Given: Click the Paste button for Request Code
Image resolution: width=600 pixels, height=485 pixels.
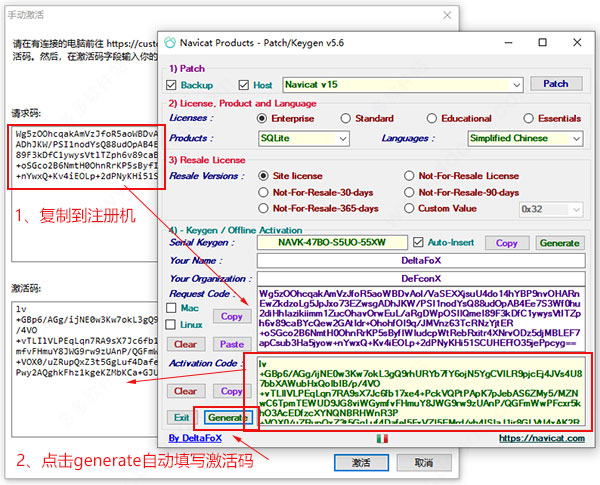Looking at the screenshot, I should (x=232, y=344).
